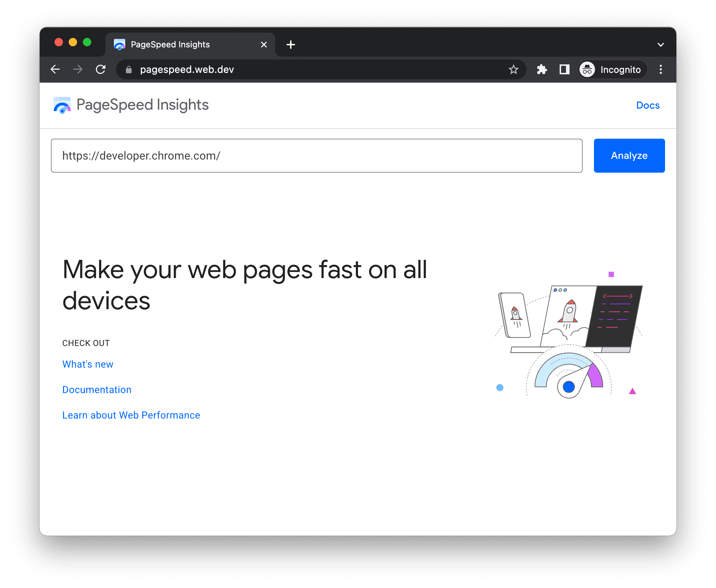Viewport: 716px width, 588px height.
Task: Click the What's new link
Action: [88, 364]
